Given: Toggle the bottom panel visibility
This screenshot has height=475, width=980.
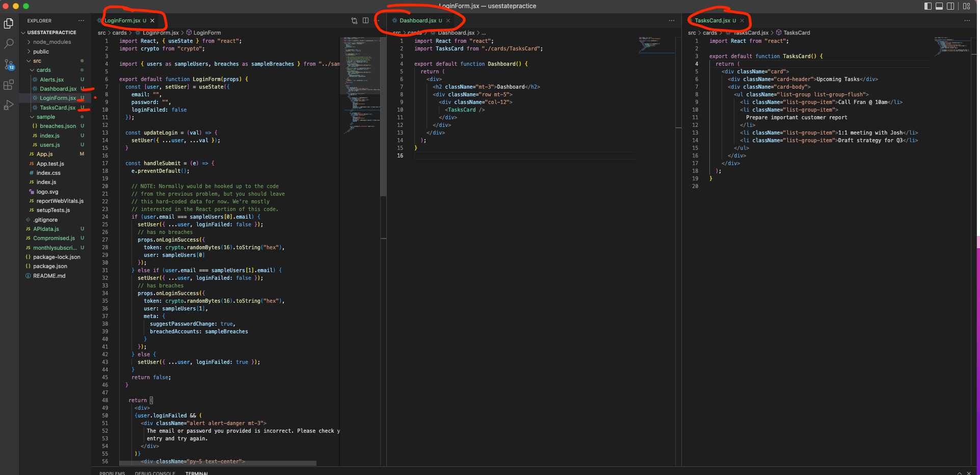Looking at the screenshot, I should point(939,6).
